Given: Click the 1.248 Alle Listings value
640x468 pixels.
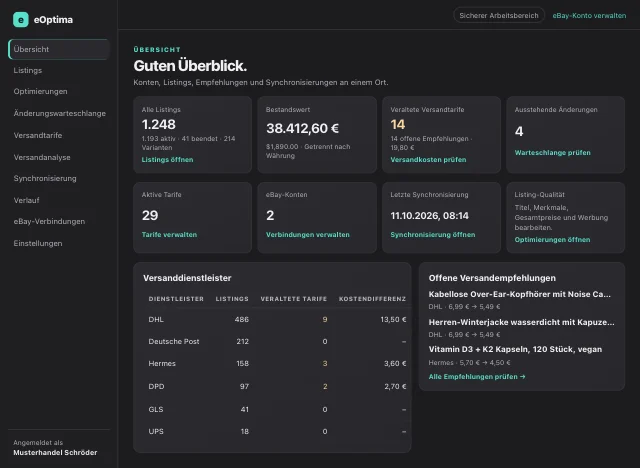Looking at the screenshot, I should 158,124.
